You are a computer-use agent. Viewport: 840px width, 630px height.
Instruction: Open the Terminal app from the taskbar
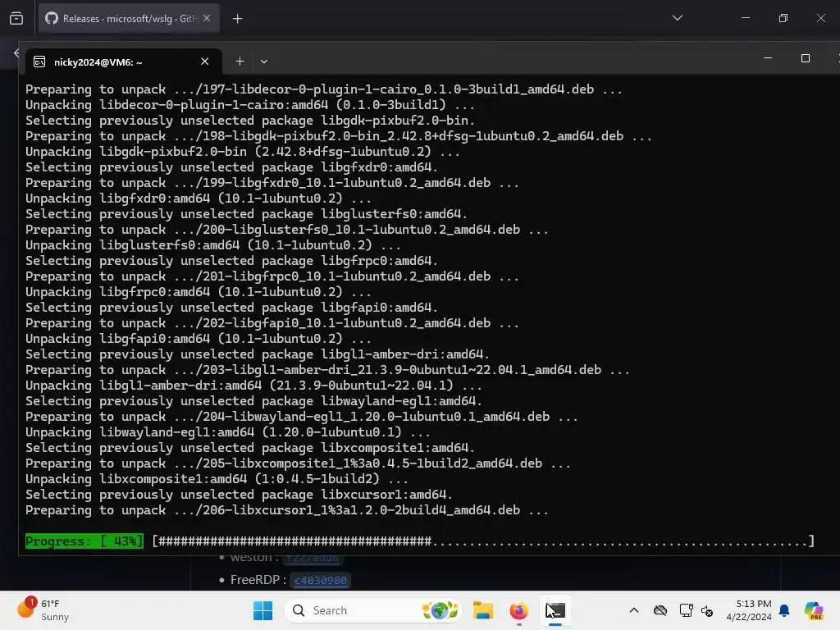tap(555, 610)
